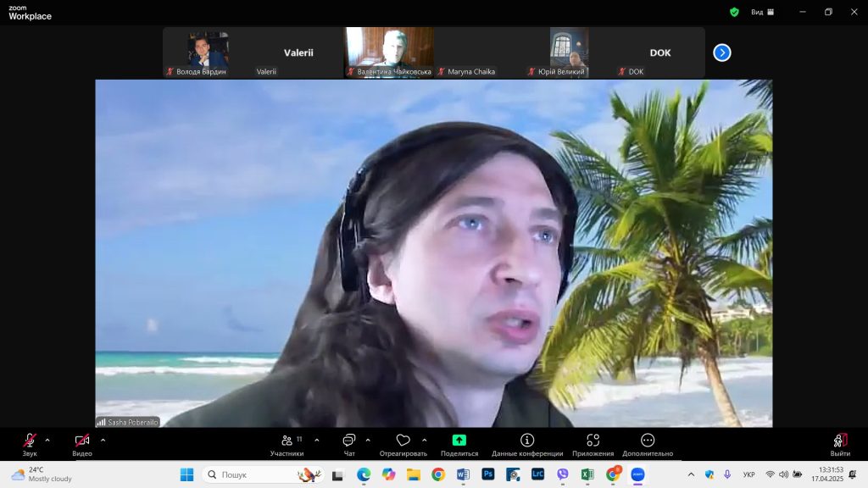Expand video options arrow next to Видео

103,440
